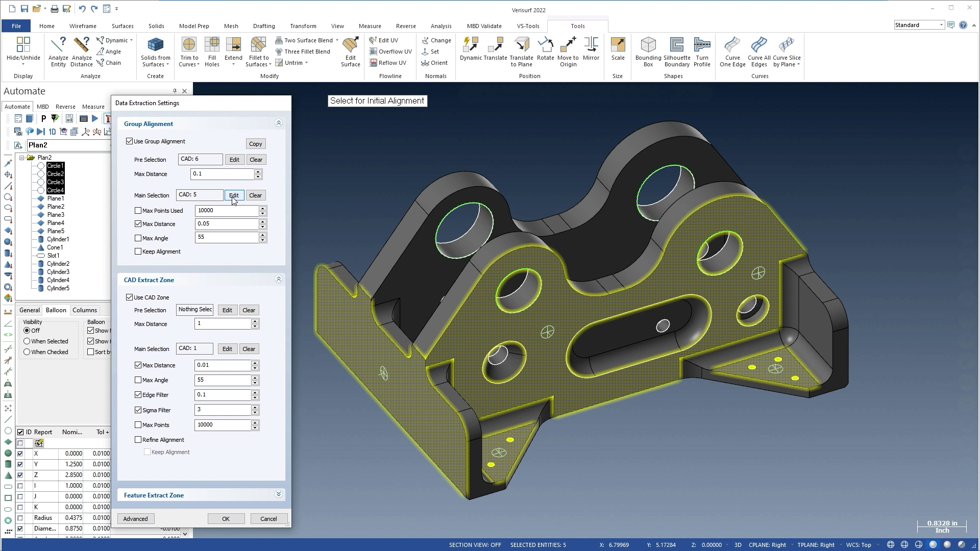Expand Two Surface Blend dropdown arrow

337,40
